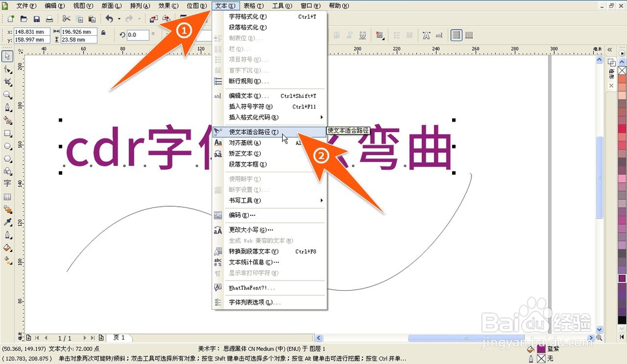The image size is (627, 364).
Task: Toggle bold text formatting
Action: (x=336, y=34)
